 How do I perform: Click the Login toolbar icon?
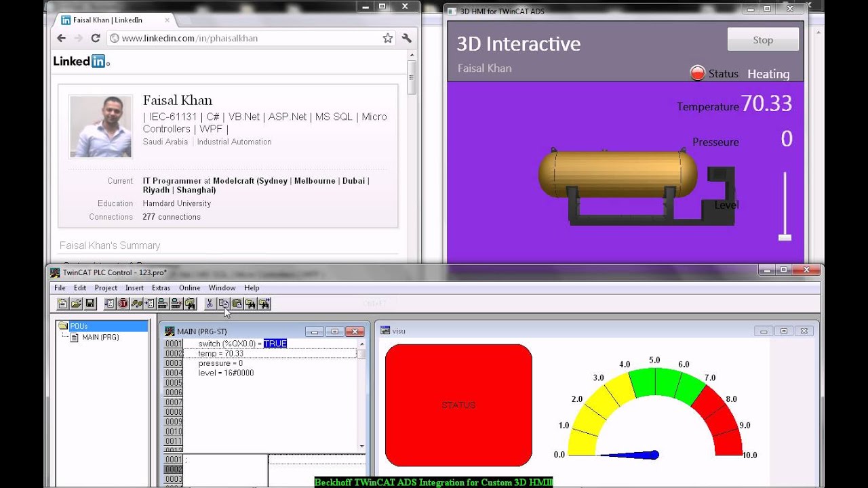pyautogui.click(x=163, y=304)
